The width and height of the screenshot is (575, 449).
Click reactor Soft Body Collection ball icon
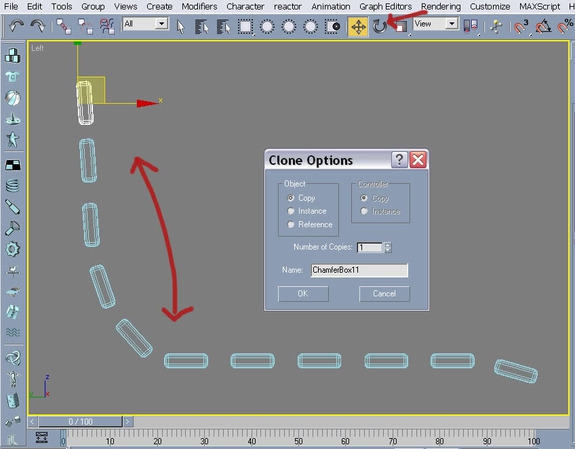12,98
